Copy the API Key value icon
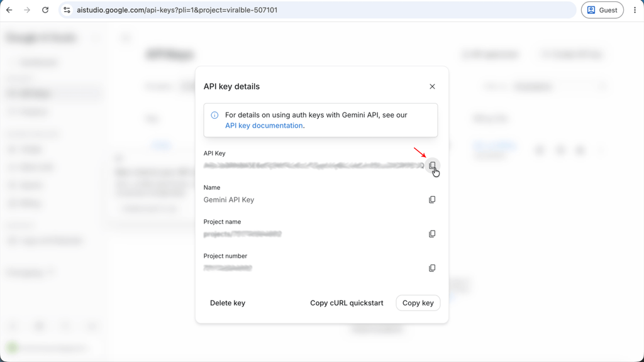This screenshot has height=362, width=644. [x=432, y=165]
